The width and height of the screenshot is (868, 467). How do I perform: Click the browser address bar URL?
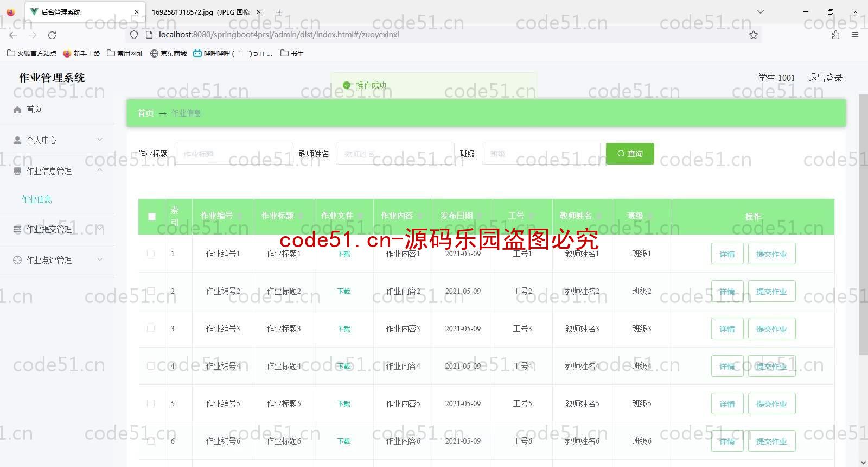point(279,35)
